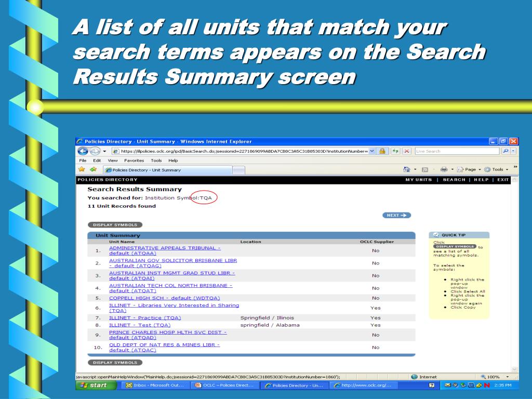Open PRINCE CHARLES HOSP HLTH SVC DIST link
This screenshot has height=399, width=532.
tap(168, 335)
